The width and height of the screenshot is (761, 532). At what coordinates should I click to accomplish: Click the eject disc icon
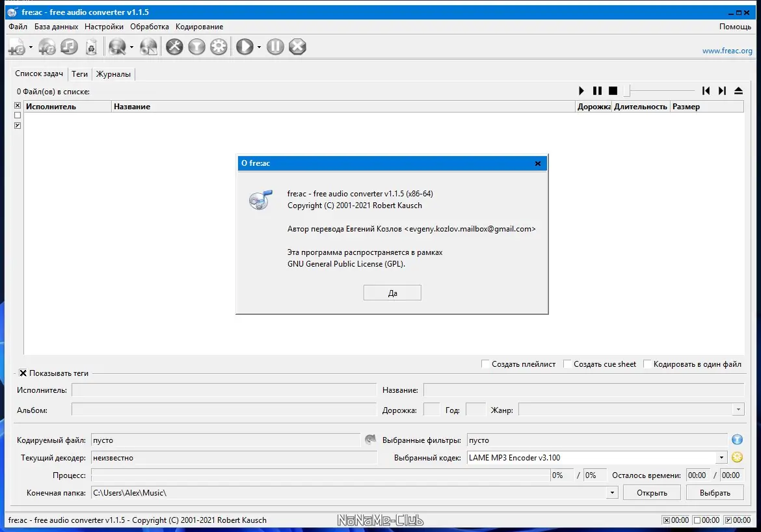[738, 91]
